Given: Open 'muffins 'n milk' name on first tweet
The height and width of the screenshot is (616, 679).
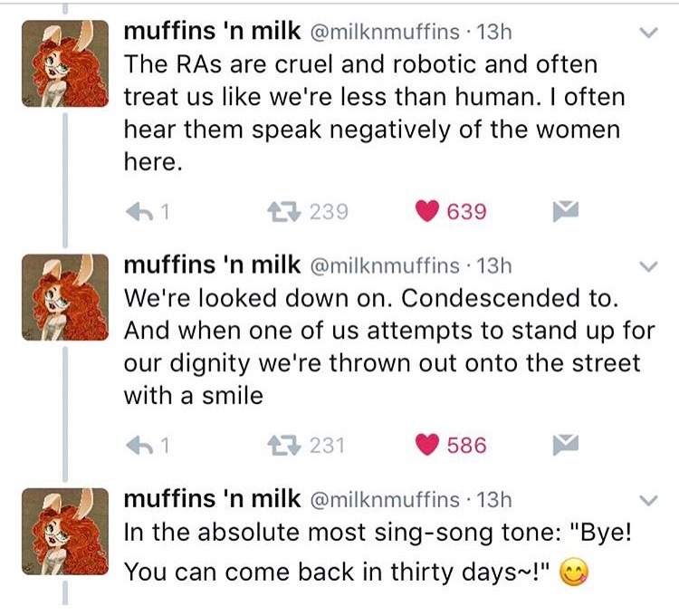Looking at the screenshot, I should click(212, 33).
